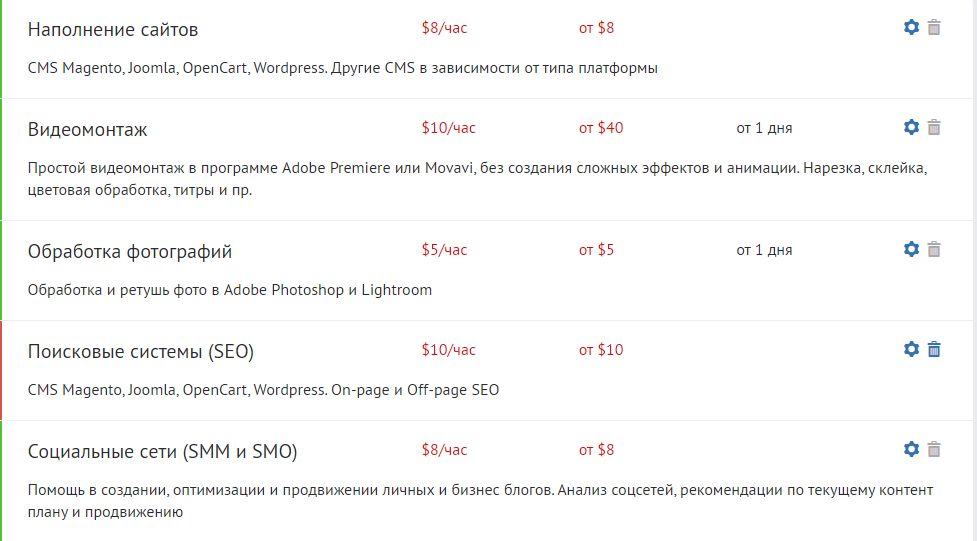Open Социальные сети (SMM и SMO) title

pyautogui.click(x=163, y=451)
